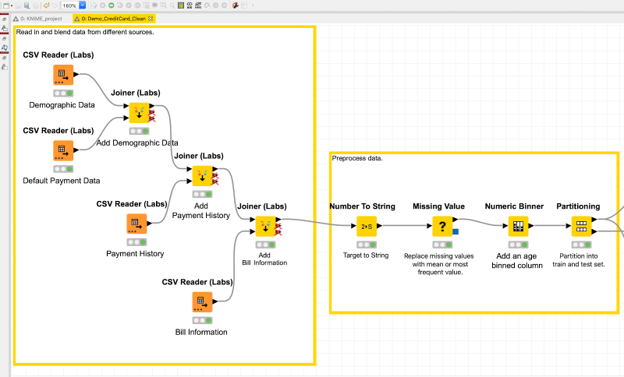Click the status light under Partitioning node
This screenshot has height=377, width=624.
point(581,244)
